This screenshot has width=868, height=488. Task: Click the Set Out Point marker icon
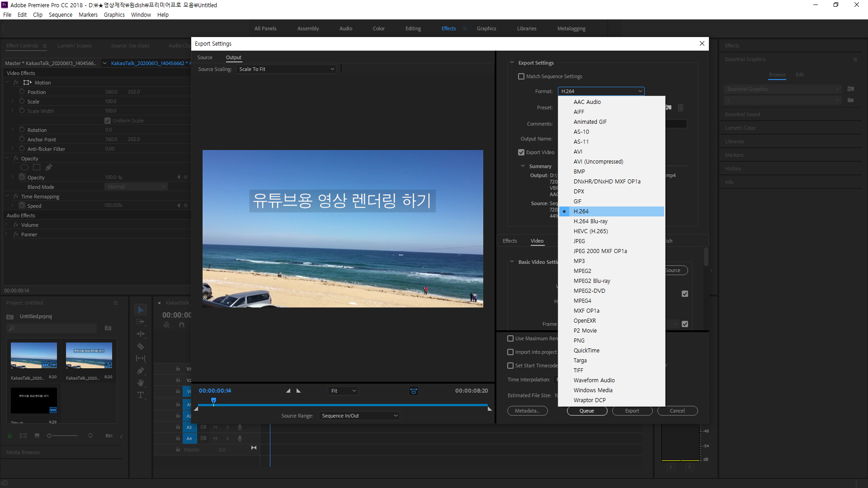(x=298, y=391)
